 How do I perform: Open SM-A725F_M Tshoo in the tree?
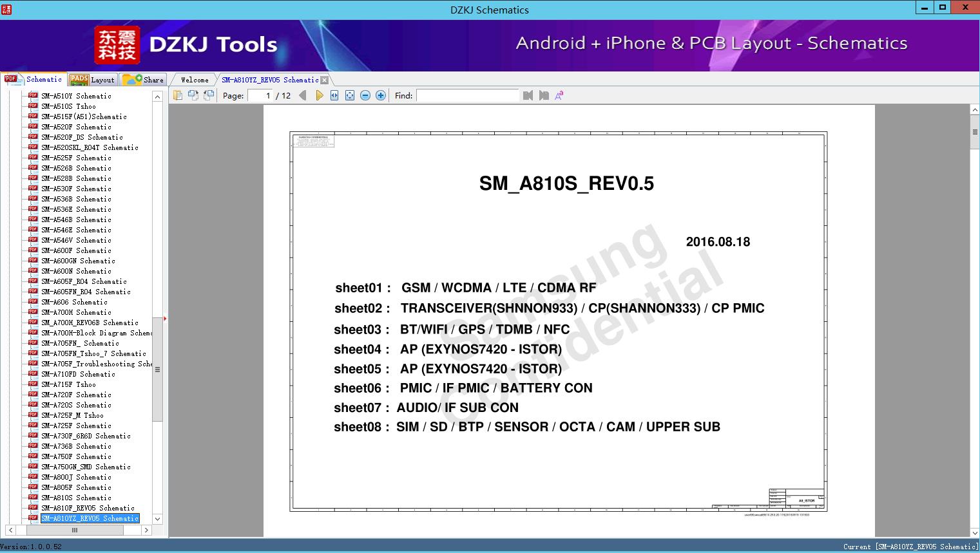click(x=72, y=415)
